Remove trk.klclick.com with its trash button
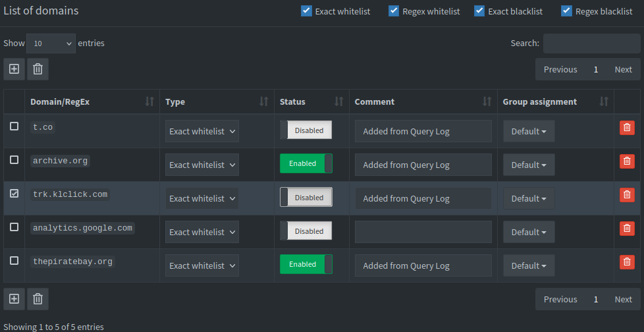 coord(627,195)
